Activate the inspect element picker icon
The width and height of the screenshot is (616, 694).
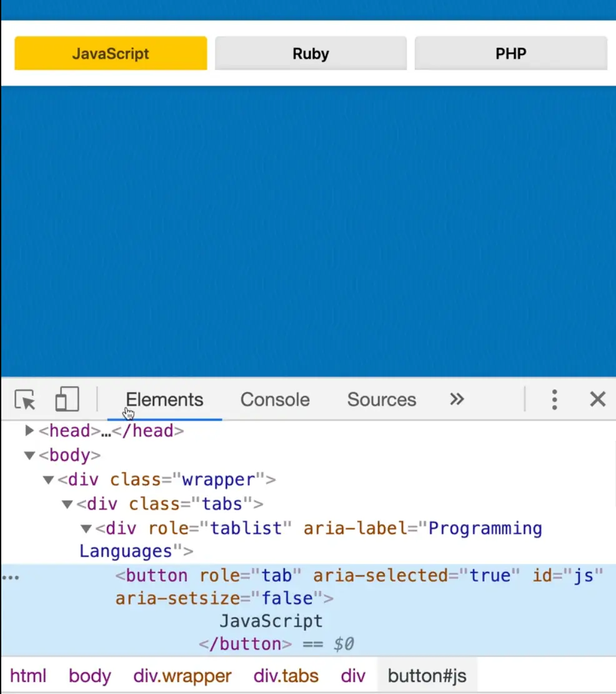[x=25, y=400]
